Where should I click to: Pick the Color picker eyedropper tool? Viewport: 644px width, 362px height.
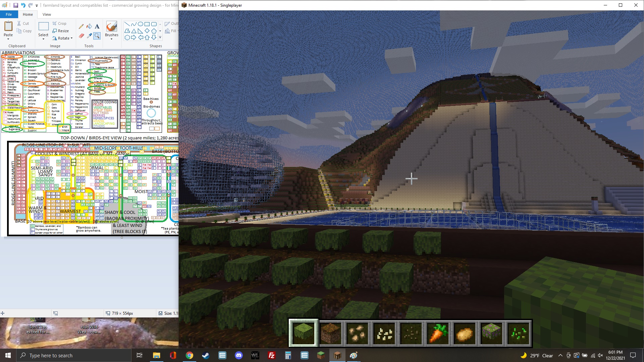point(89,36)
